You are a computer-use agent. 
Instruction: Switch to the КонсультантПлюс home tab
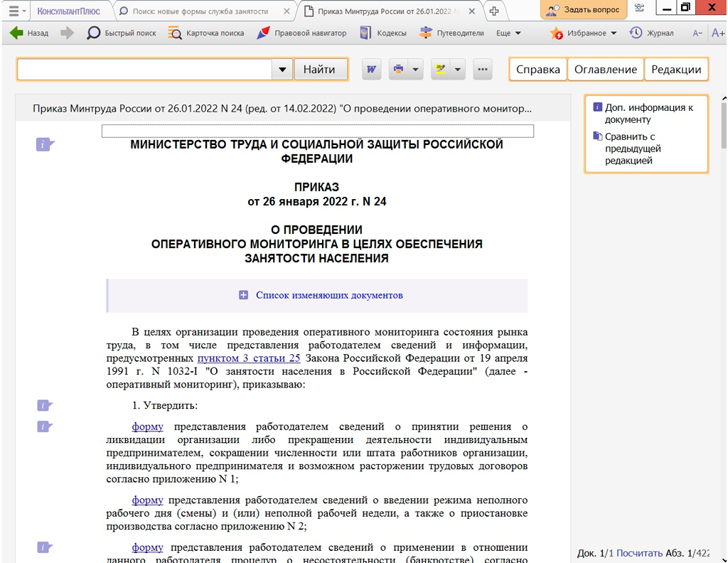point(69,11)
